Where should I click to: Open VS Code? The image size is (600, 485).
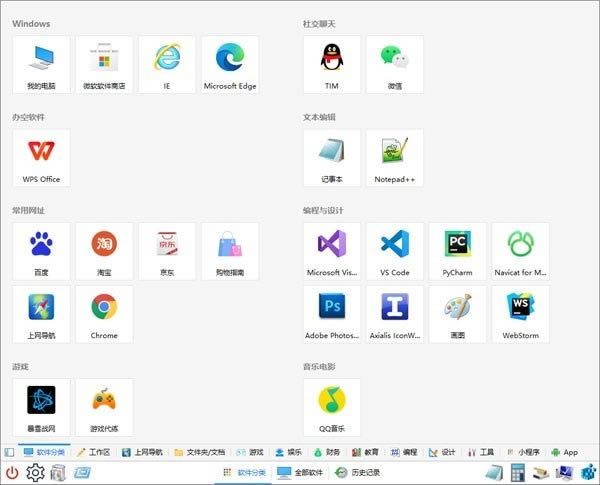tap(394, 251)
